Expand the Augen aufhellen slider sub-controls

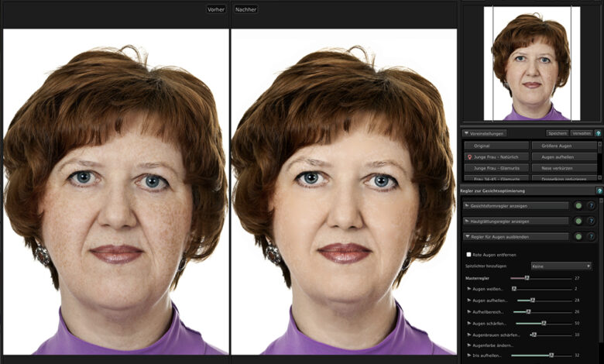click(469, 300)
